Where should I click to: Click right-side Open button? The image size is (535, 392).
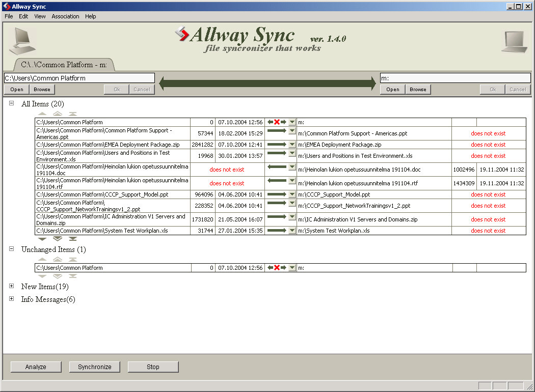tap(393, 89)
